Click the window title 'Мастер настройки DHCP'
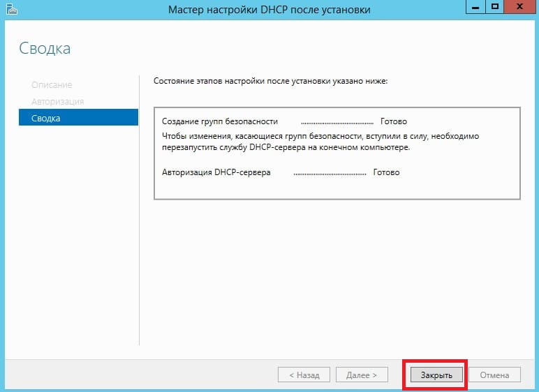 (x=269, y=10)
